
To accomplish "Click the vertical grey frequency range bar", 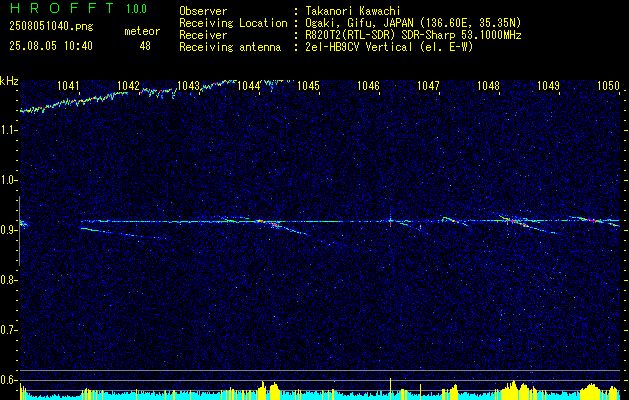I will click(x=19, y=231).
